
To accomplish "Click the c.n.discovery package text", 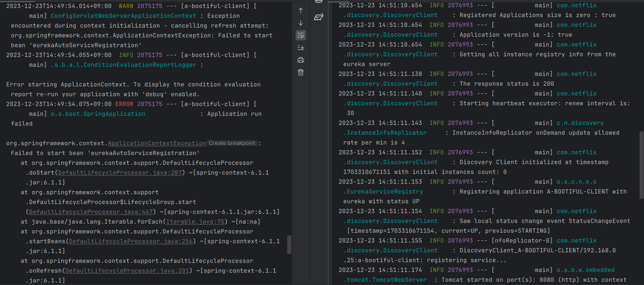I will (x=580, y=123).
